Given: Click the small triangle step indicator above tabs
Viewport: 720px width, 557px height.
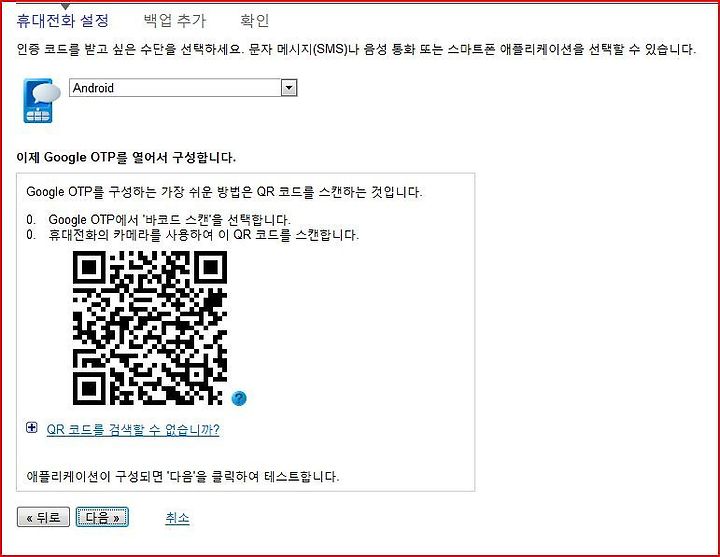Looking at the screenshot, I should click(66, 6).
